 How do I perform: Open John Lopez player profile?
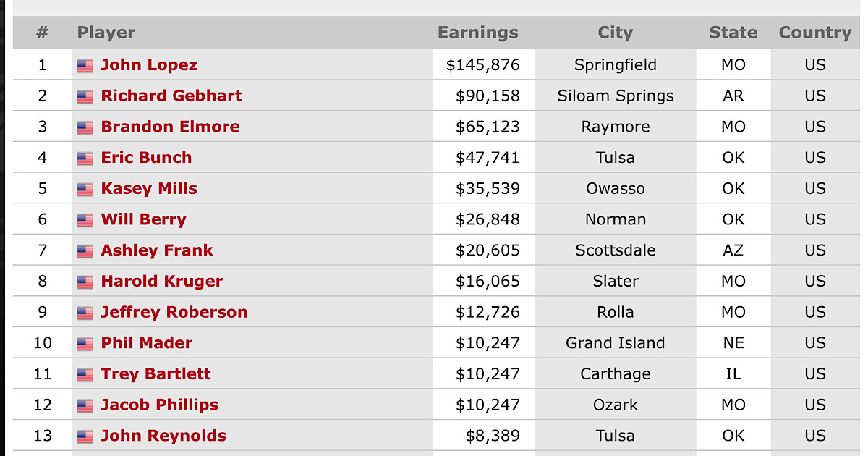coord(149,65)
